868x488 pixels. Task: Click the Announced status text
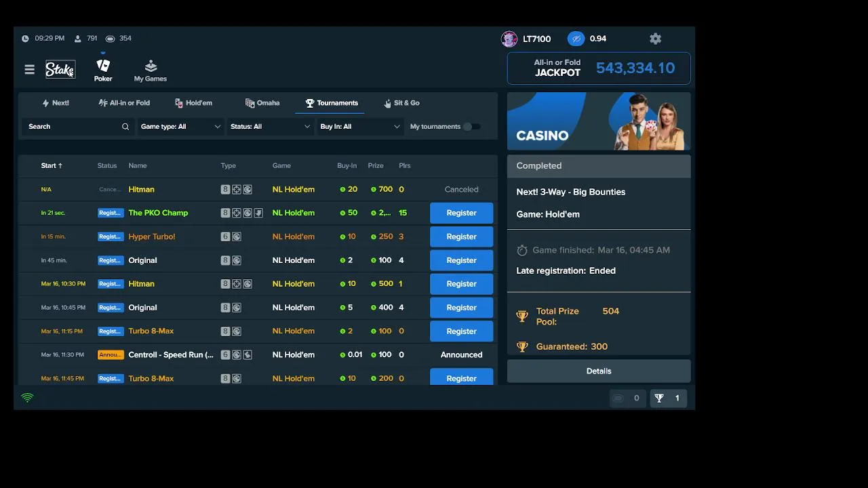point(461,354)
